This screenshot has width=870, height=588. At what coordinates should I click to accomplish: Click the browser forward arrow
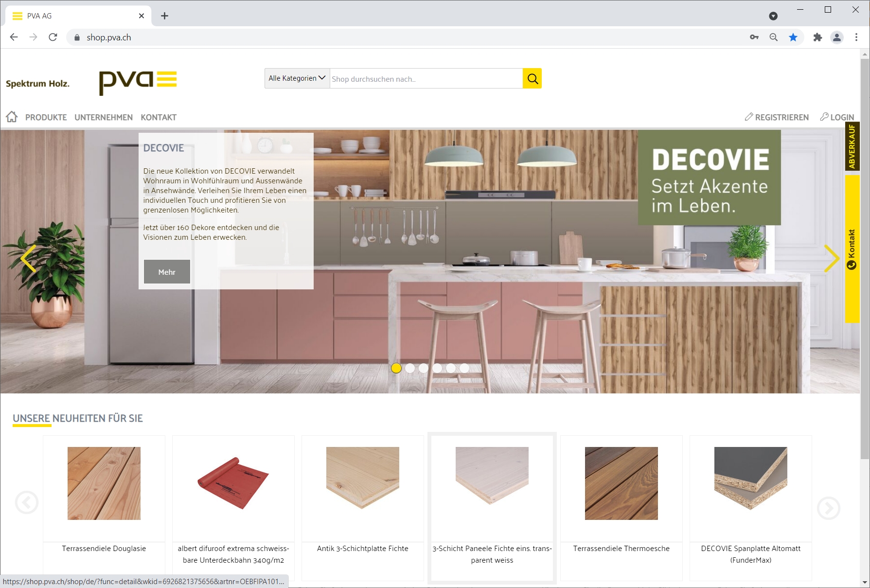(33, 37)
